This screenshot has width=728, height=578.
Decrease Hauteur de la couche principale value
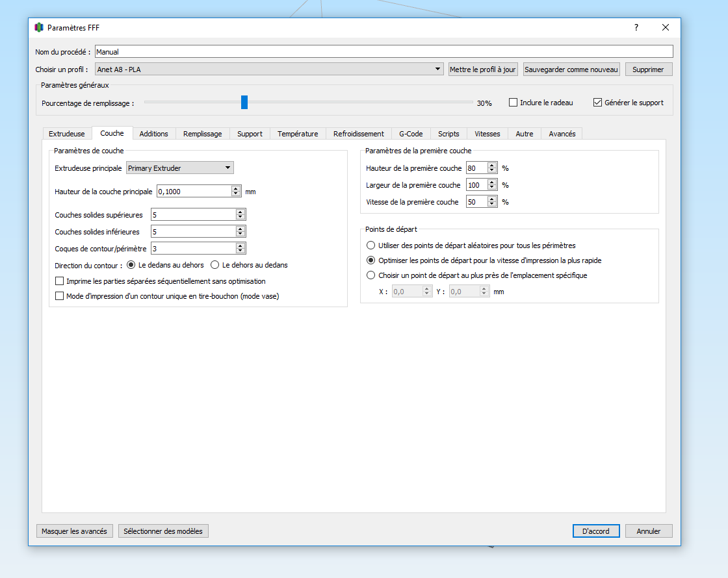pos(236,194)
